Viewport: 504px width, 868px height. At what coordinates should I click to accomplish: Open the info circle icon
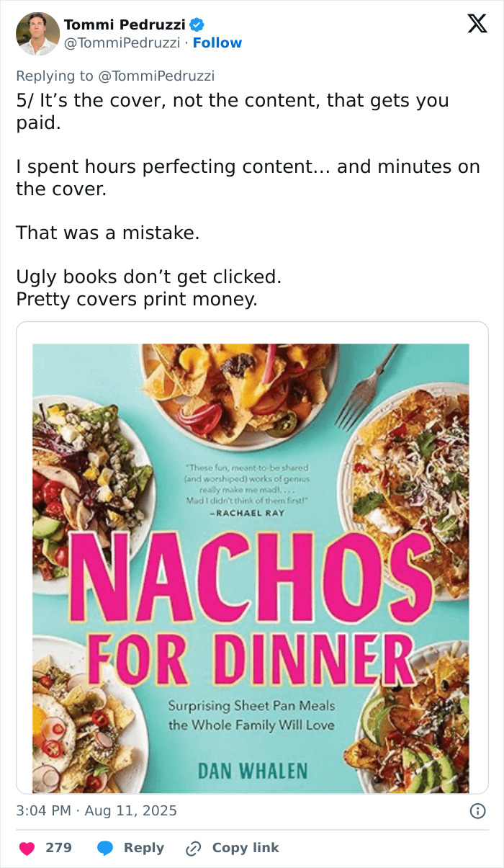(477, 811)
